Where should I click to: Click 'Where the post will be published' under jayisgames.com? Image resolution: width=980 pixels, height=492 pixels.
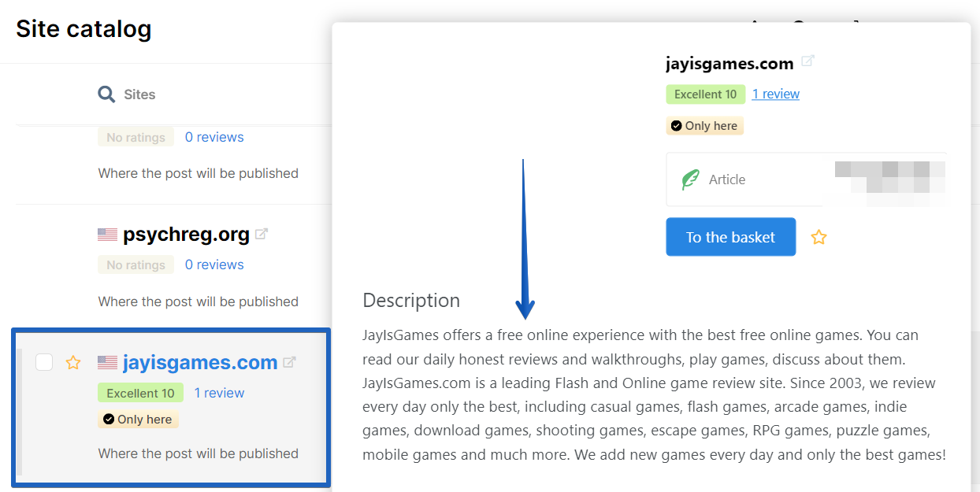(x=199, y=453)
